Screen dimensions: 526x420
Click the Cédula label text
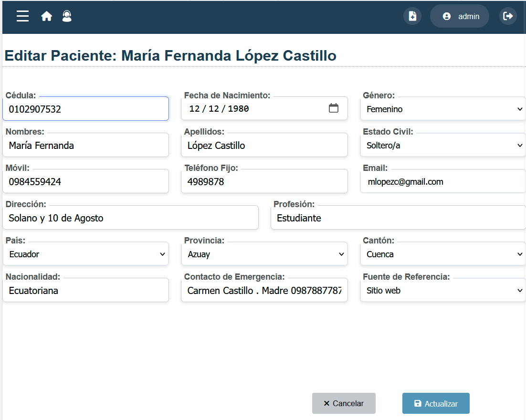tap(21, 95)
